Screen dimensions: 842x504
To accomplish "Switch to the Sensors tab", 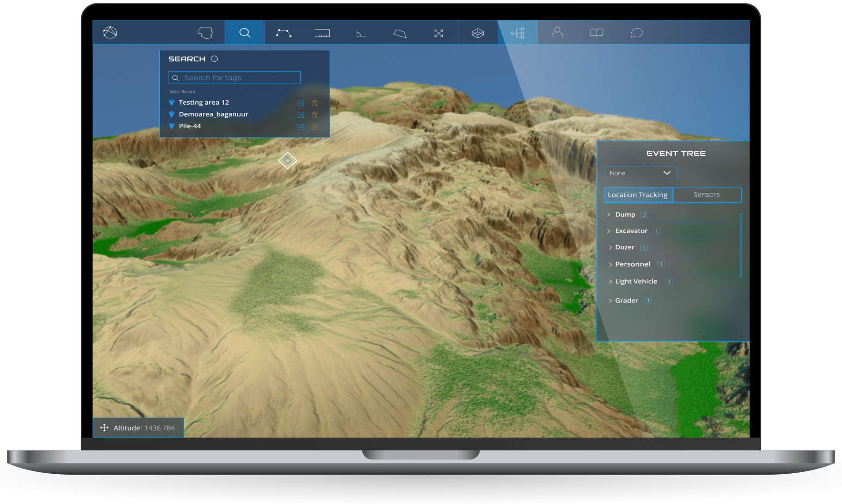I will (x=706, y=195).
